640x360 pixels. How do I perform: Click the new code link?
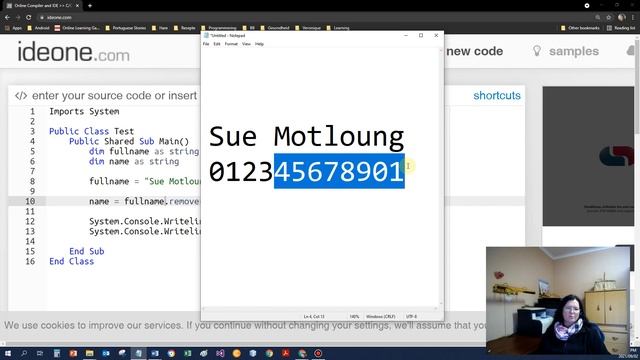click(x=474, y=51)
